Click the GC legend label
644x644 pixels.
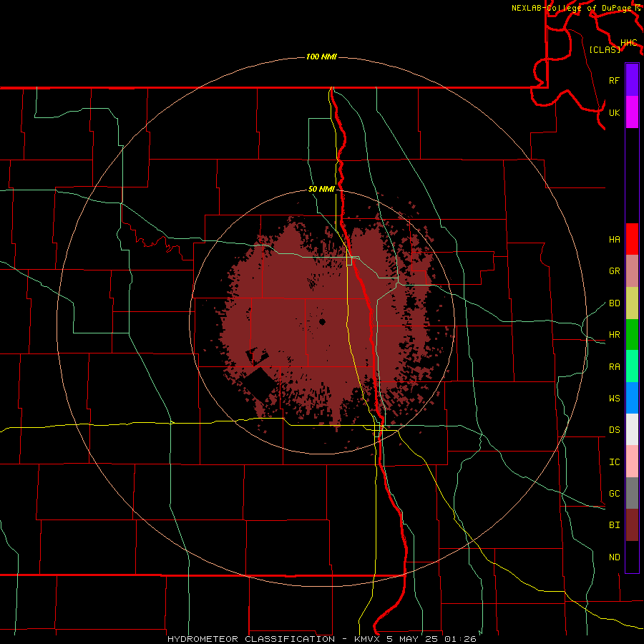(614, 494)
